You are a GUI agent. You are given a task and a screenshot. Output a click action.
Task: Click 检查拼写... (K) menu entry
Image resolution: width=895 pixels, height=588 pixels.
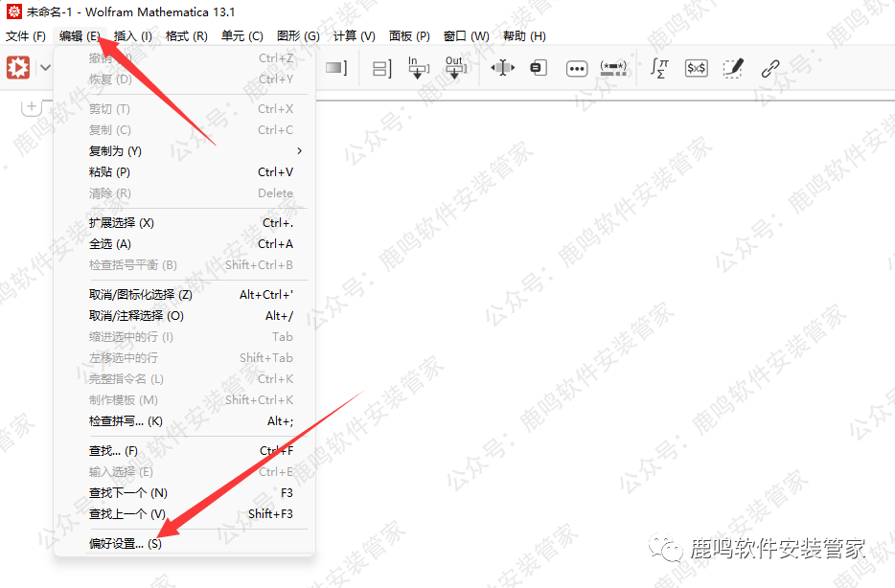coord(126,421)
